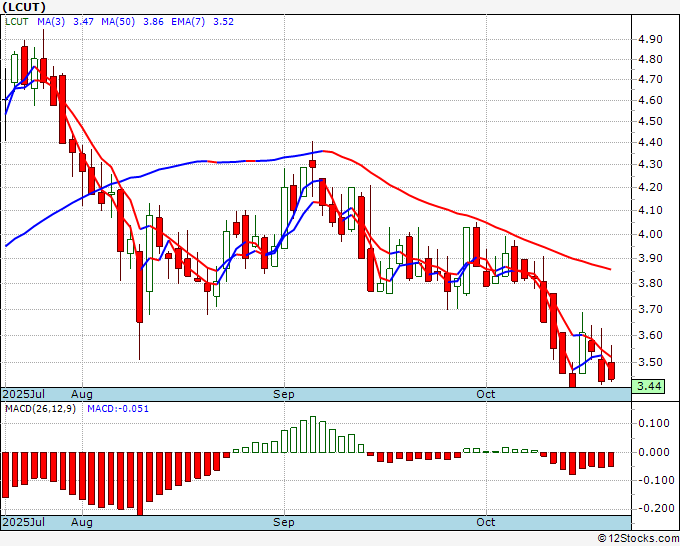
Task: Click Sep on the MACD timeline
Action: [x=284, y=522]
